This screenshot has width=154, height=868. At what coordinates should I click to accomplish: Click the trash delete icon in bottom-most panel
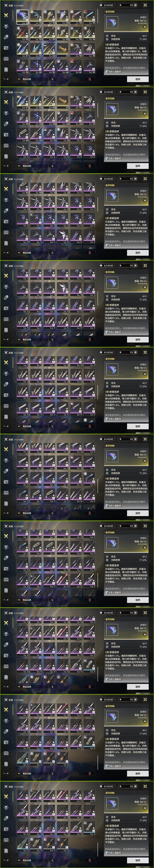(89, 860)
